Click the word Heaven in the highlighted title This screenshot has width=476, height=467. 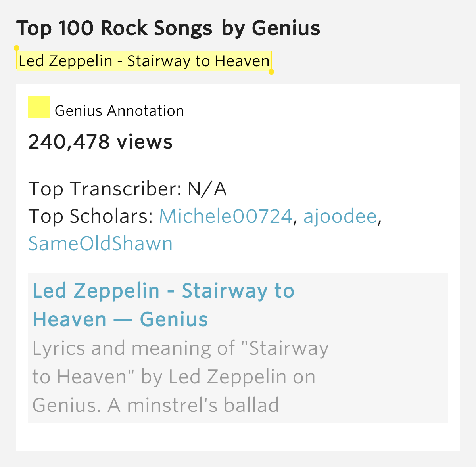pos(242,61)
